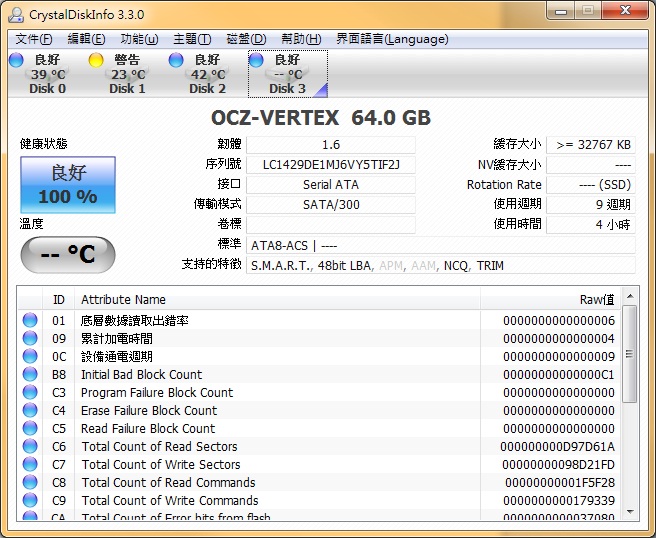Click status orb for Read Failure Block Count
This screenshot has width=656, height=538.
[30, 428]
